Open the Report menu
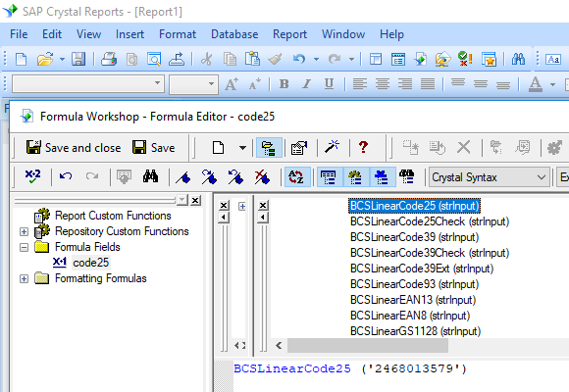 290,34
